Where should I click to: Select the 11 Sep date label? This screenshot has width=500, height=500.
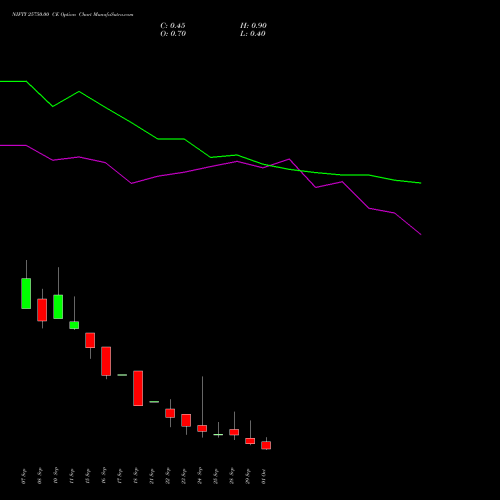coord(72,476)
